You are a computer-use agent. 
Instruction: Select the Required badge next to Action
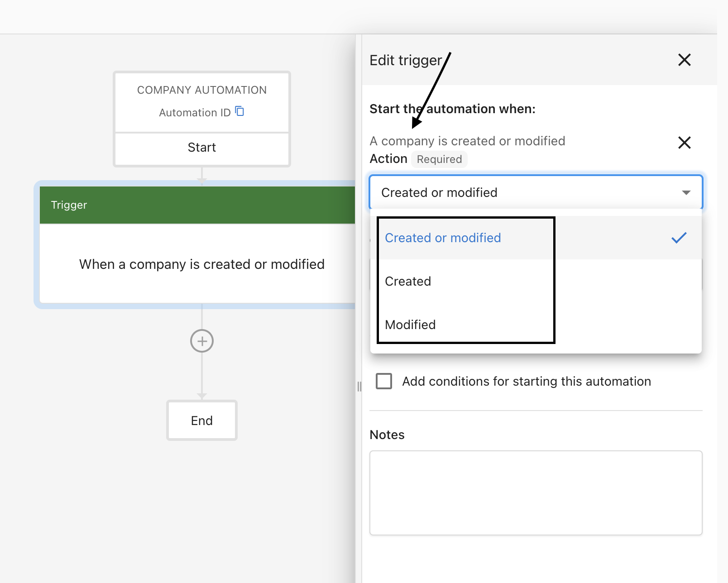439,159
